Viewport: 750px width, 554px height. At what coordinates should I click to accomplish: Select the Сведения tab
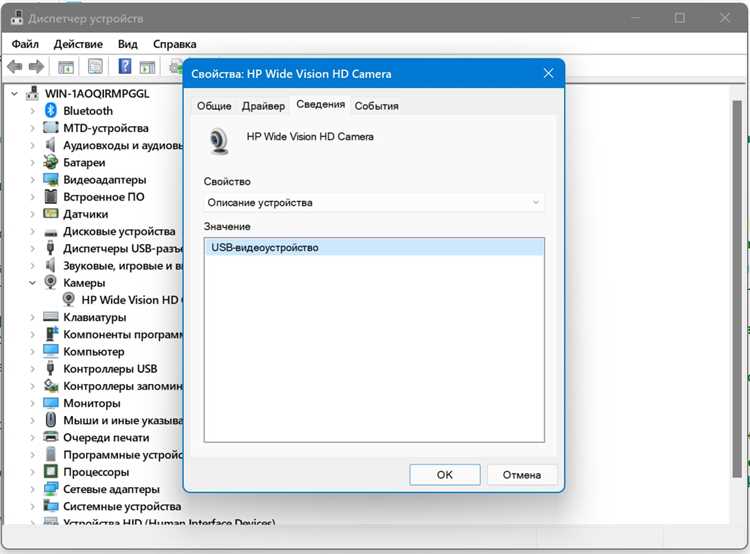coord(320,104)
